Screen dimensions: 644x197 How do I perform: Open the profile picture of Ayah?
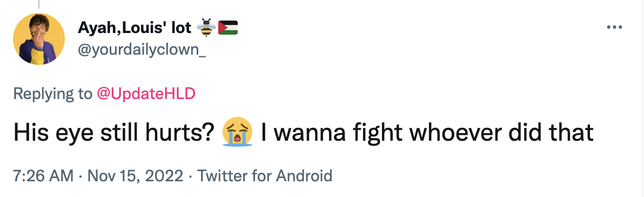pos(39,39)
